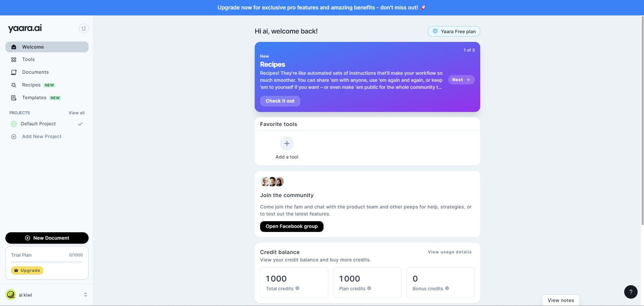The image size is (644, 306).
Task: Click the plus icon to add a favorite tool
Action: pyautogui.click(x=287, y=143)
